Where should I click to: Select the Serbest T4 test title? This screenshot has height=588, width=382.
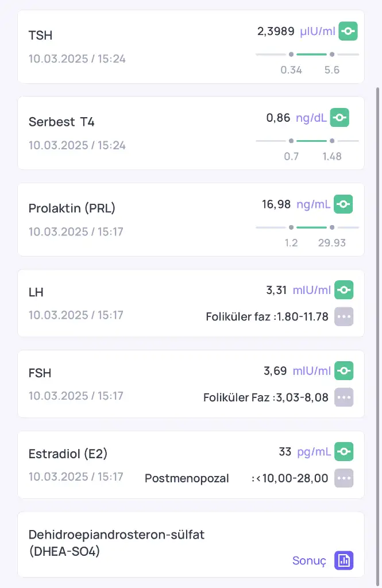(x=61, y=122)
